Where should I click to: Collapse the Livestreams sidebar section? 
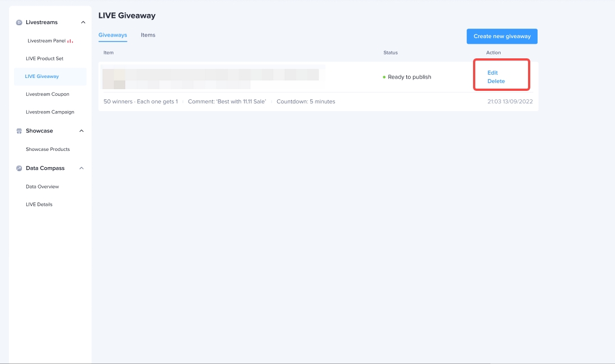83,22
